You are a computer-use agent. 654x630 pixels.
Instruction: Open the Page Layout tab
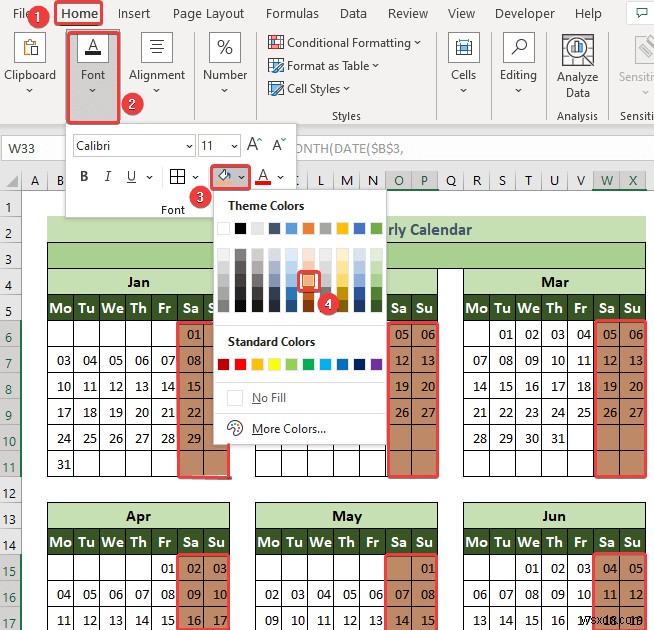tap(208, 13)
